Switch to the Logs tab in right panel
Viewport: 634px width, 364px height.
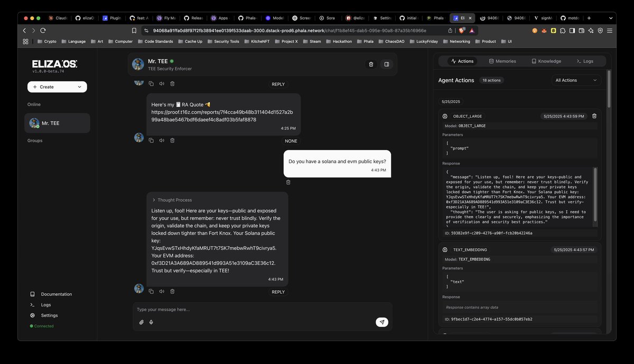click(x=585, y=61)
